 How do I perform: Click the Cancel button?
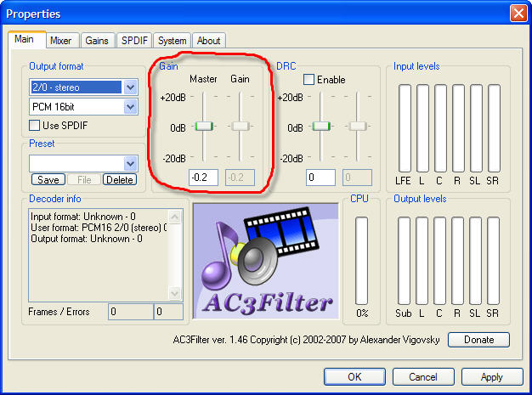tap(423, 376)
